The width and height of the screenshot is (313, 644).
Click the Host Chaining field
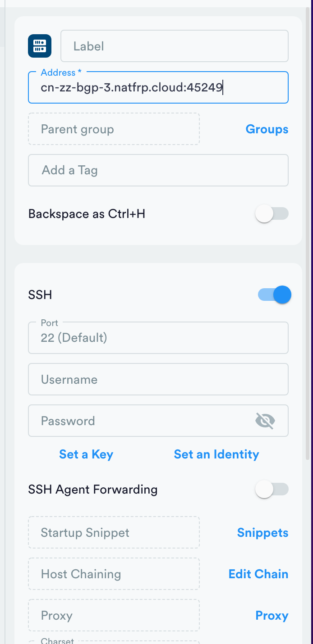pos(114,574)
